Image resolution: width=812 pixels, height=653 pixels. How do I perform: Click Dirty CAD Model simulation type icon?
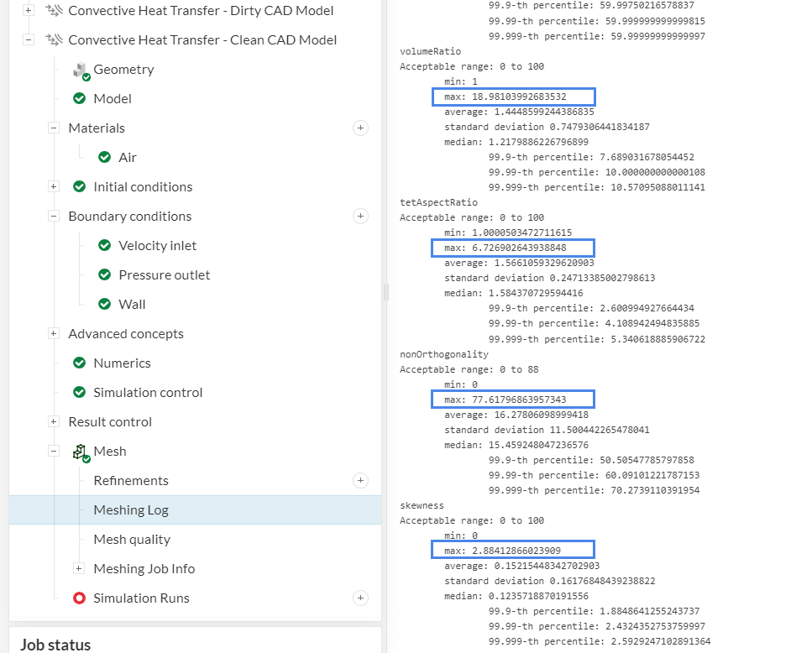pos(54,10)
